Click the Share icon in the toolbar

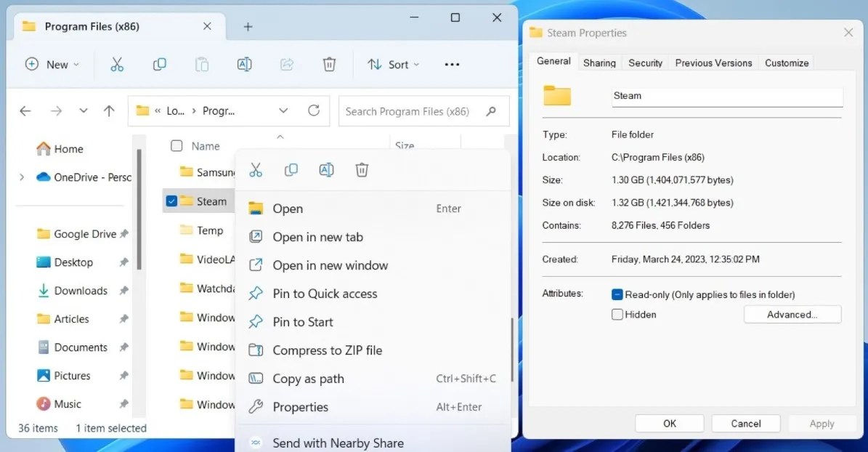286,64
